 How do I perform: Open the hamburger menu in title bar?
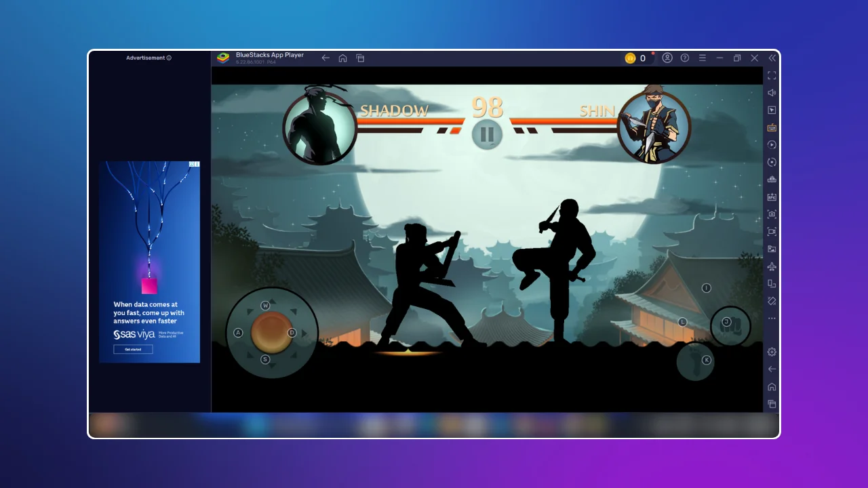[x=703, y=58]
